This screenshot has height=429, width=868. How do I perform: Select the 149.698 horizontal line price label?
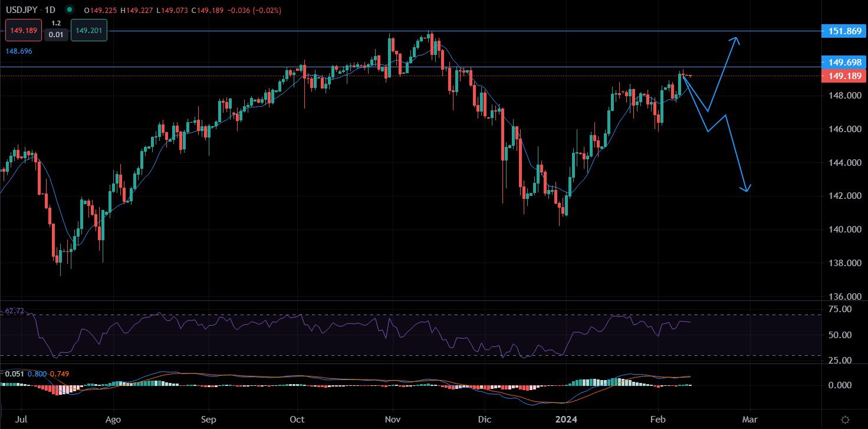pyautogui.click(x=841, y=62)
